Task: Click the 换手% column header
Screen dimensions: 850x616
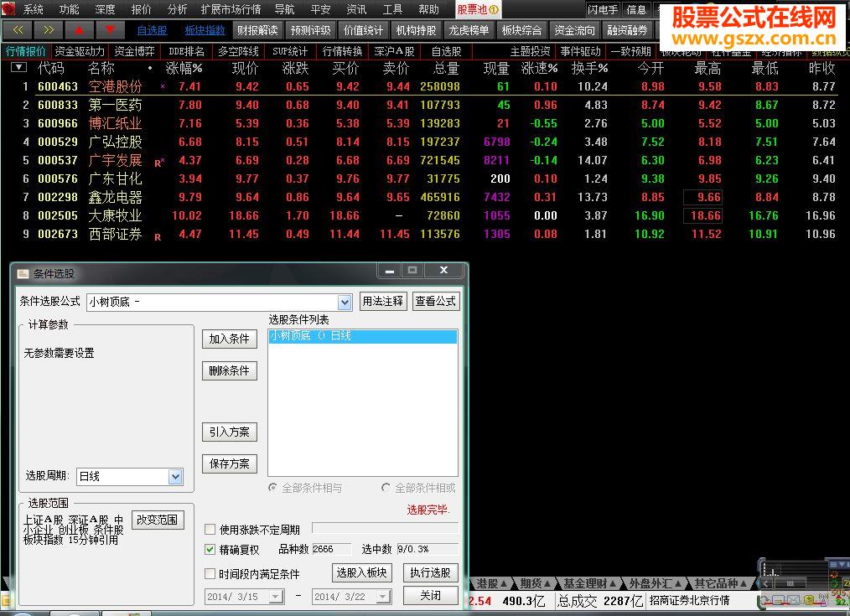Action: [x=590, y=68]
